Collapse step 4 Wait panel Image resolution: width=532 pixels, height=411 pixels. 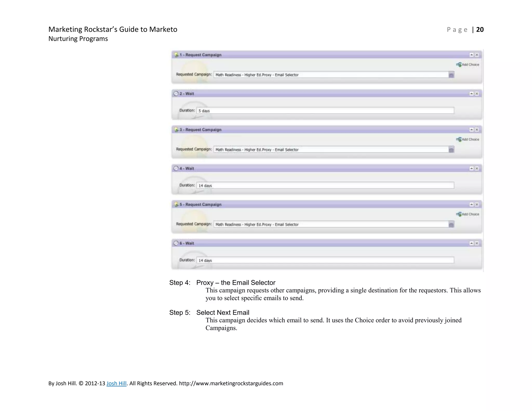(471, 168)
